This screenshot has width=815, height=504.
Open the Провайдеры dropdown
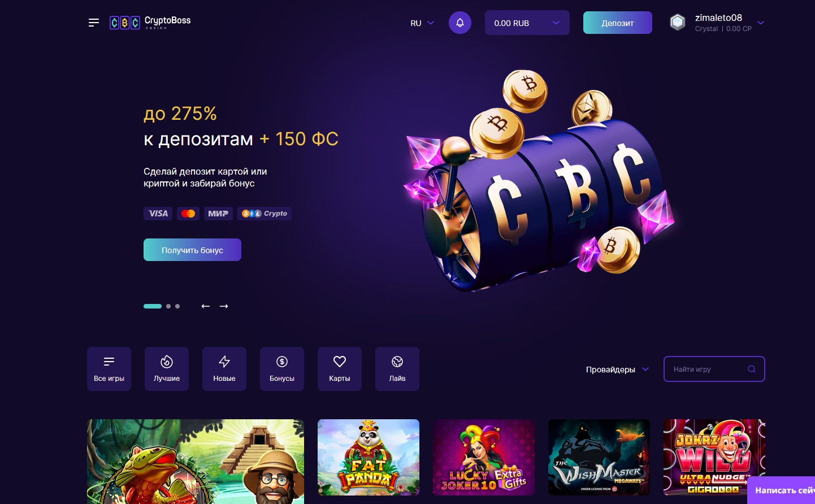(617, 370)
